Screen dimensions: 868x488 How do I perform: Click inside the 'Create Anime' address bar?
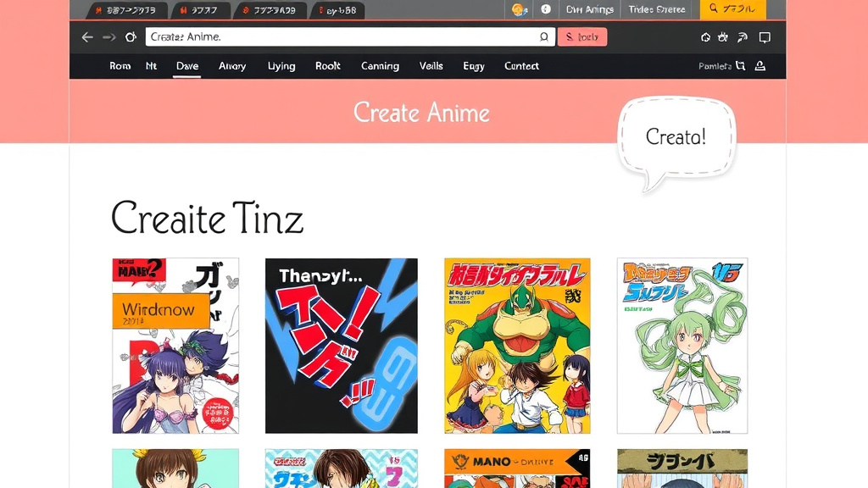pyautogui.click(x=339, y=36)
